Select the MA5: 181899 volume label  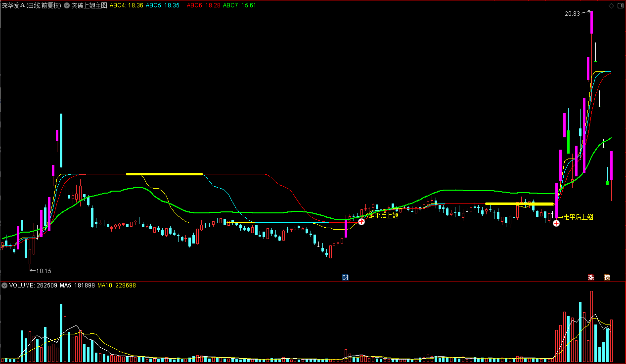(x=78, y=285)
